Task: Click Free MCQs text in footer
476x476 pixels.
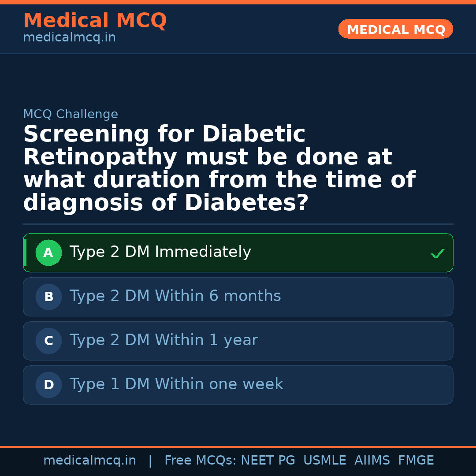Action: (201, 461)
